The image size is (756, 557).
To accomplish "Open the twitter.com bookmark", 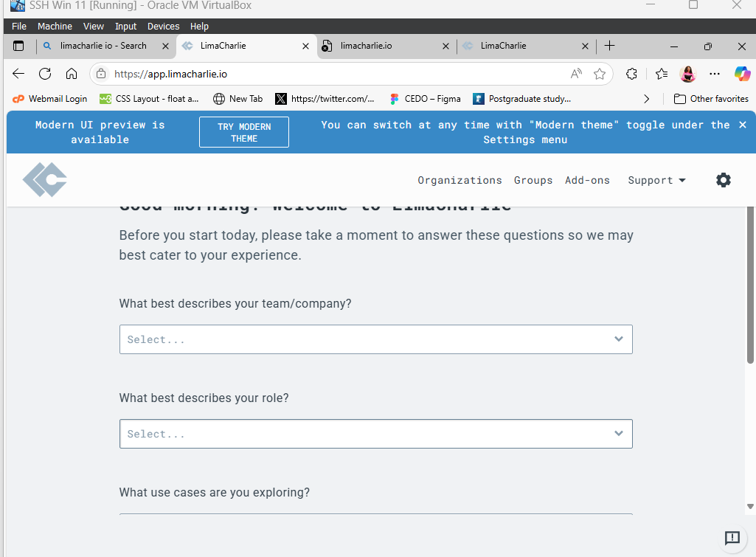I will pos(325,99).
